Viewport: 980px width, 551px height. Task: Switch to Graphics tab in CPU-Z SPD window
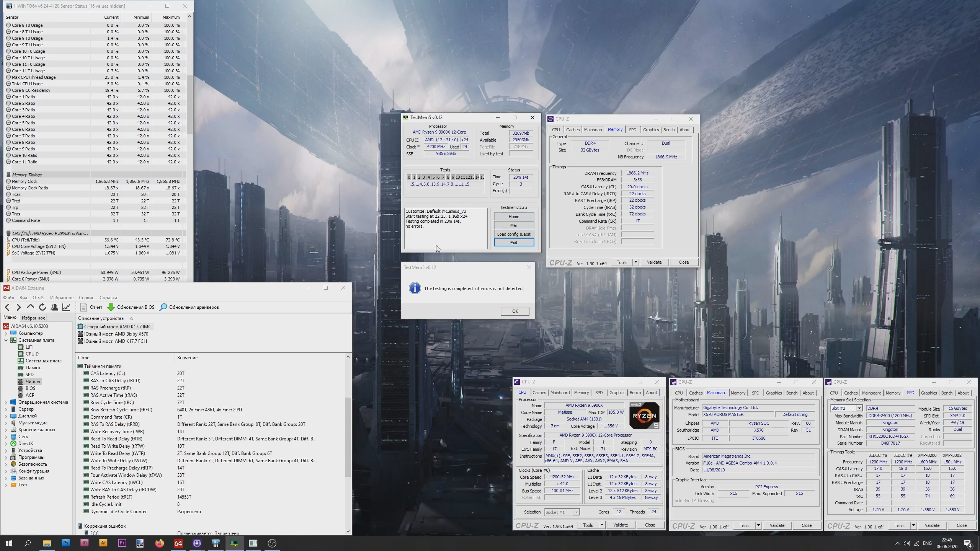click(x=929, y=393)
